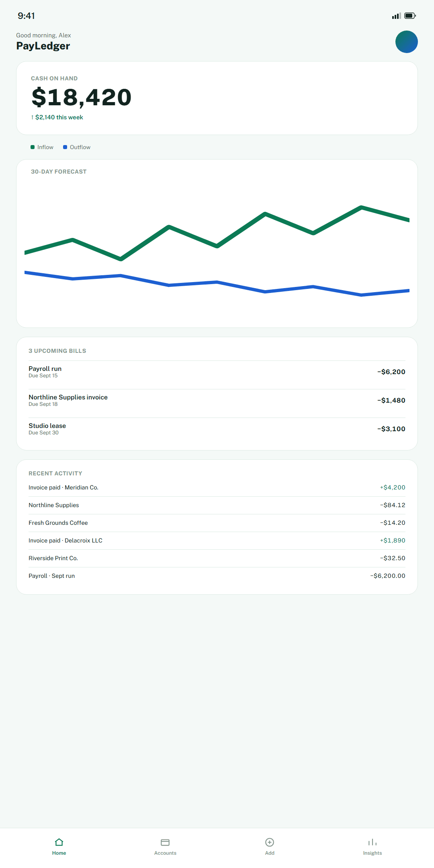Tap the Accounts card icon
The width and height of the screenshot is (434, 868).
(x=165, y=842)
